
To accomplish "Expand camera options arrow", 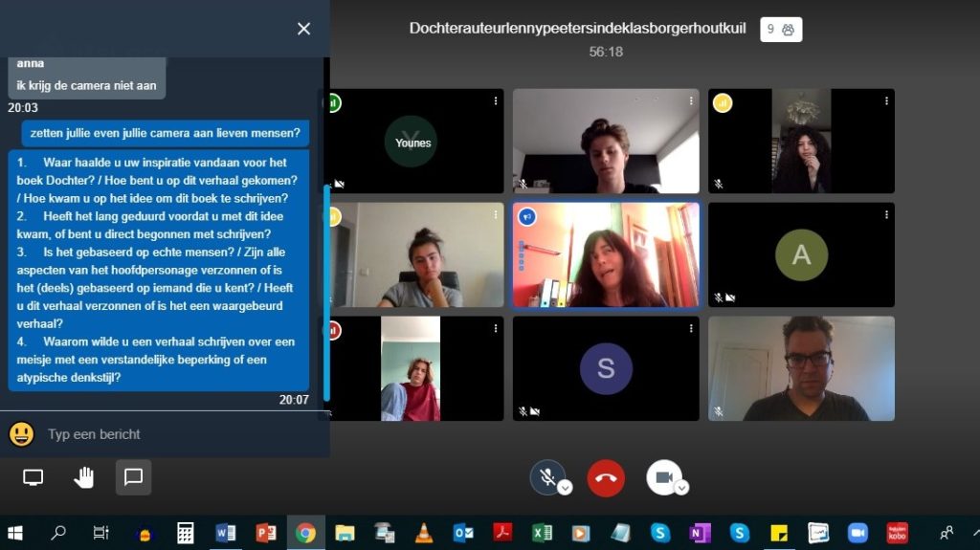I will (681, 488).
